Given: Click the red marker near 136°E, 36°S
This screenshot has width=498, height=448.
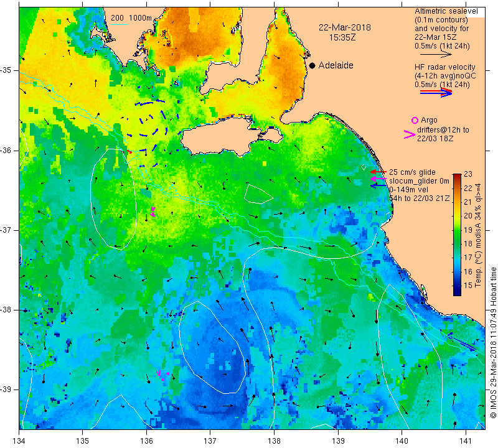Looking at the screenshot, I should [x=129, y=152].
